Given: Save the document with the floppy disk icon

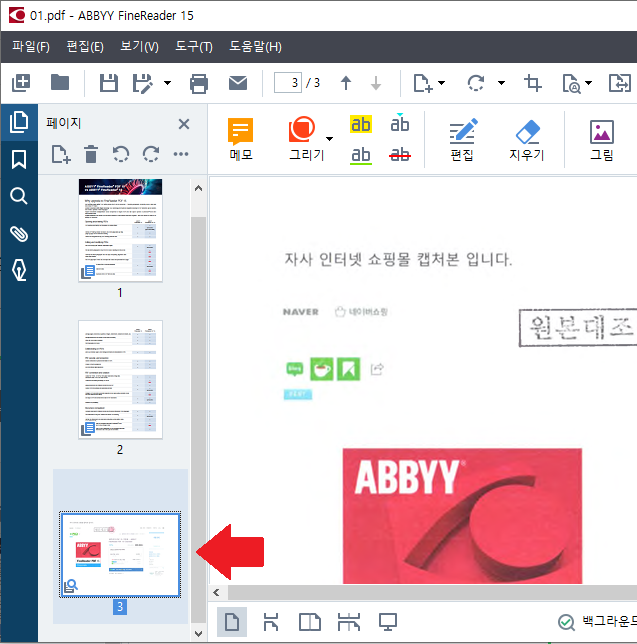Looking at the screenshot, I should click(109, 83).
